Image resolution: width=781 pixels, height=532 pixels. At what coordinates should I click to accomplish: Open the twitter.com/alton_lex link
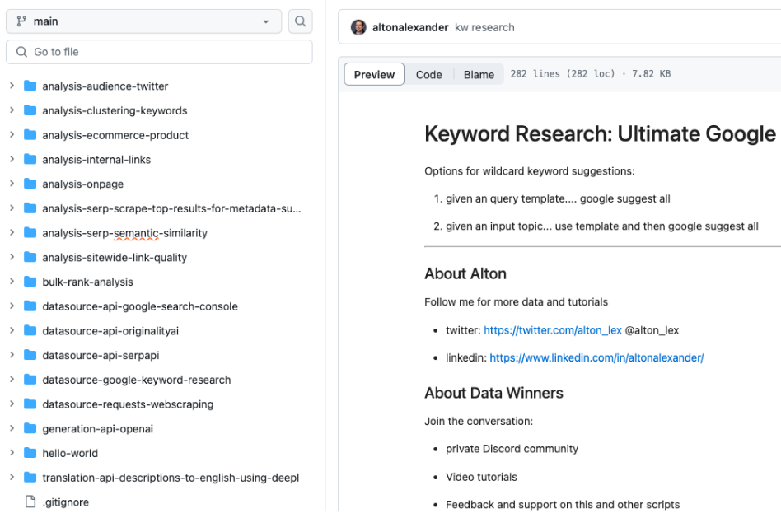point(552,330)
